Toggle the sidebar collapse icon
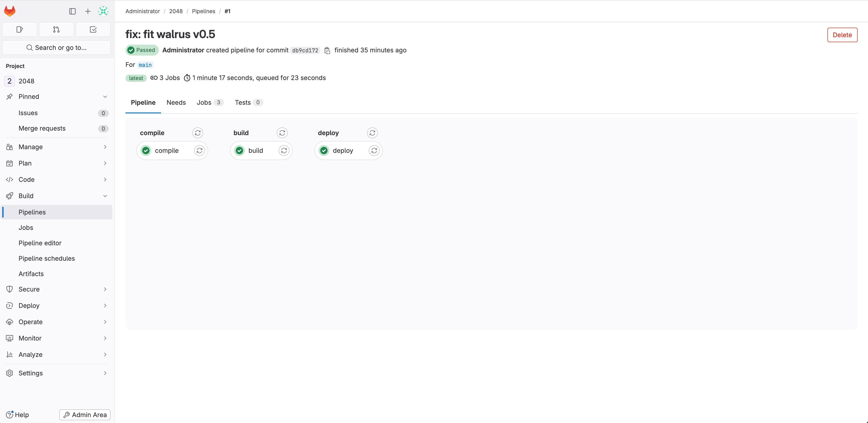868x423 pixels. 72,11
